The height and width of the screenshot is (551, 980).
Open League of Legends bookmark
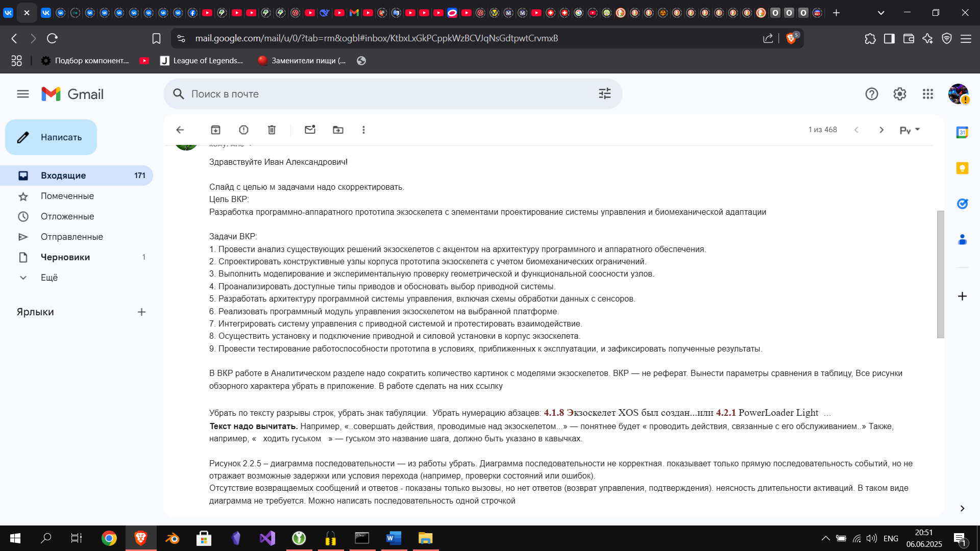click(x=202, y=61)
